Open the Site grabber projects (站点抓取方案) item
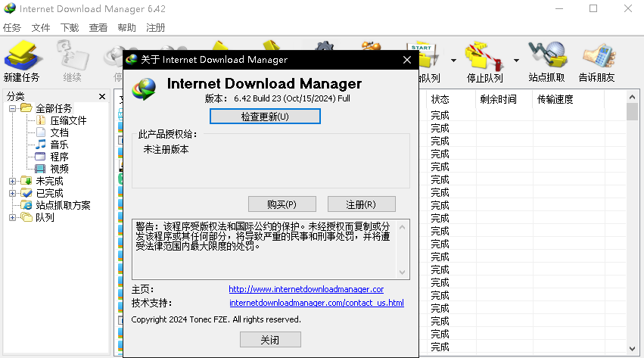The image size is (644, 358). 63,205
